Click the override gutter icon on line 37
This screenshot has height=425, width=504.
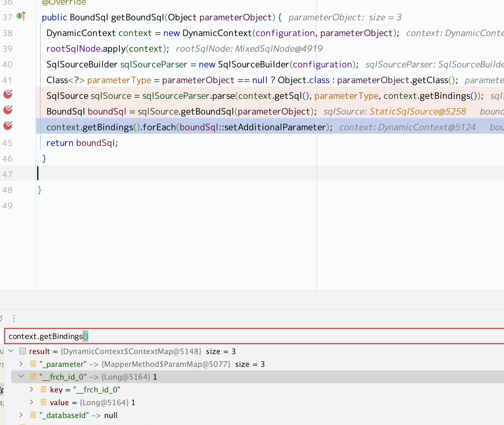(21, 16)
